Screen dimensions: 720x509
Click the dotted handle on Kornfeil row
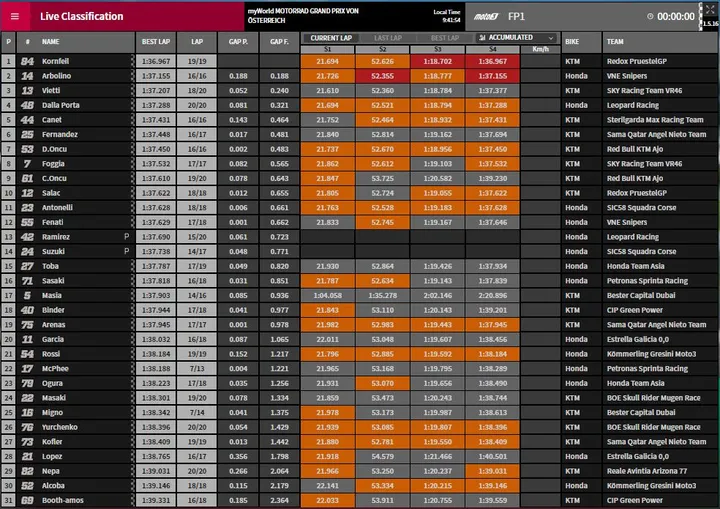point(132,61)
